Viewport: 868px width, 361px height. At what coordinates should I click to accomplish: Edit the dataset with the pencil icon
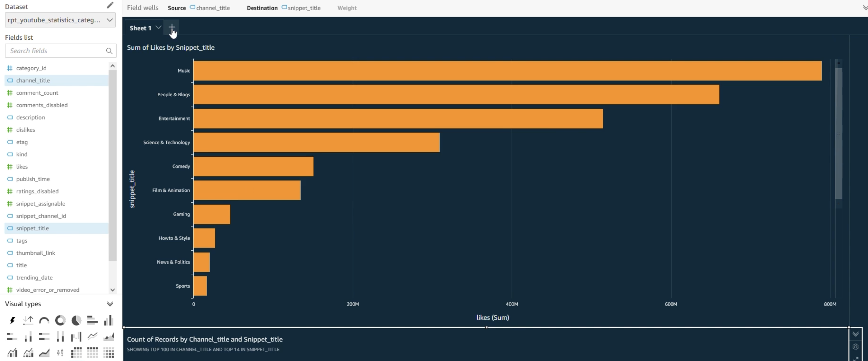(110, 5)
